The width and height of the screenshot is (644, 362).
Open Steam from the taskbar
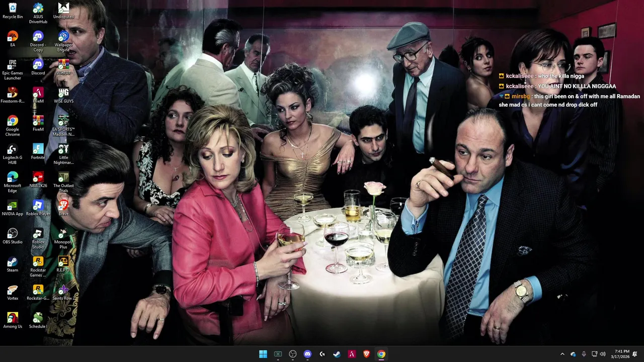(x=337, y=354)
